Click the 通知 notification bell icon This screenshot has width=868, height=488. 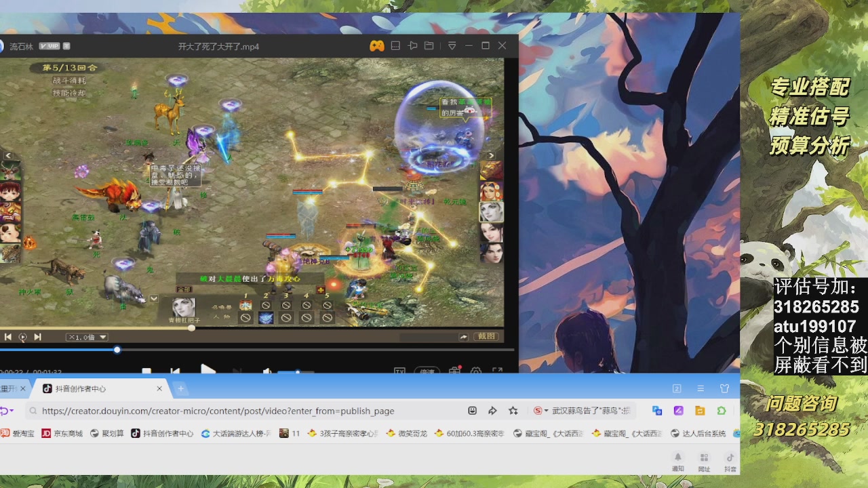point(677,461)
